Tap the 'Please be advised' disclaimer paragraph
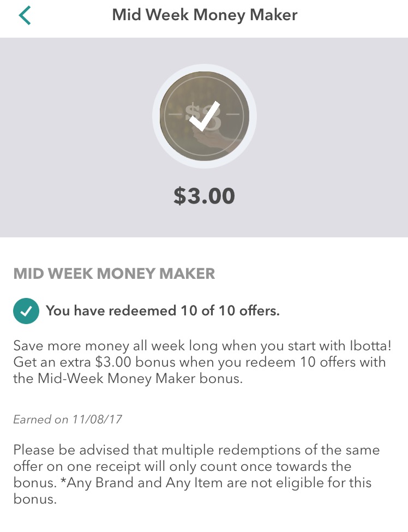The height and width of the screenshot is (532, 408). pyautogui.click(x=196, y=474)
